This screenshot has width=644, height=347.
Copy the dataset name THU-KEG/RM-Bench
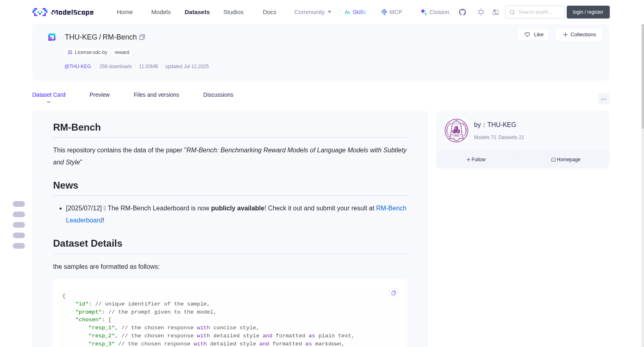click(x=142, y=37)
